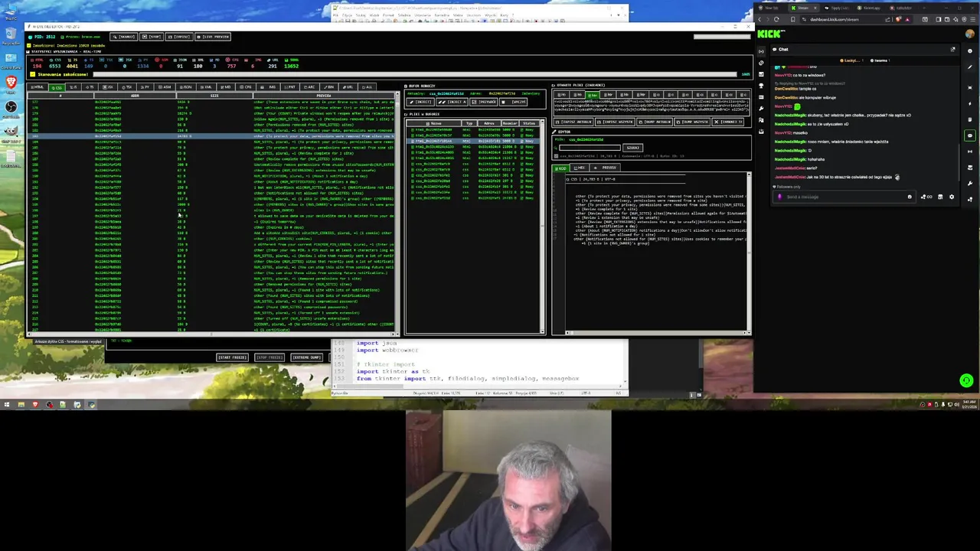This screenshot has width=980, height=551.
Task: Click the highlighted chat icon in Kick right rail
Action: (x=970, y=135)
